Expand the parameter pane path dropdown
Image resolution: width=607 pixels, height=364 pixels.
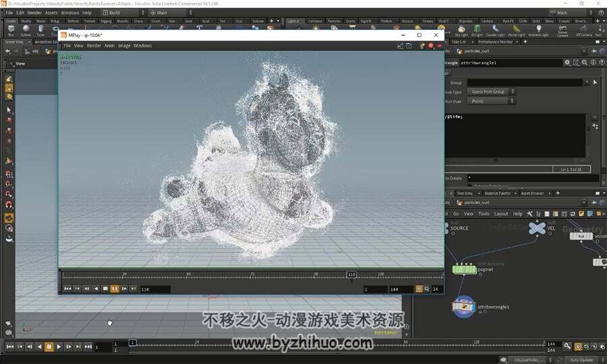coord(584,51)
